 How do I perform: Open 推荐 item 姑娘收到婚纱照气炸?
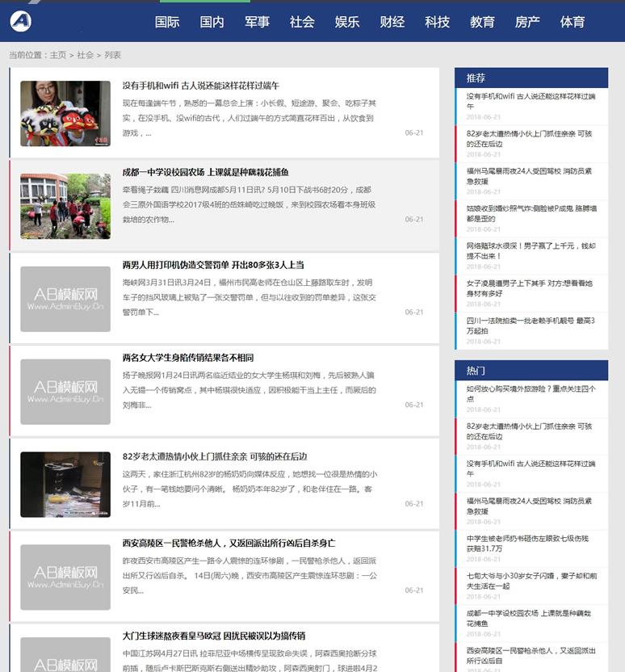pos(531,213)
